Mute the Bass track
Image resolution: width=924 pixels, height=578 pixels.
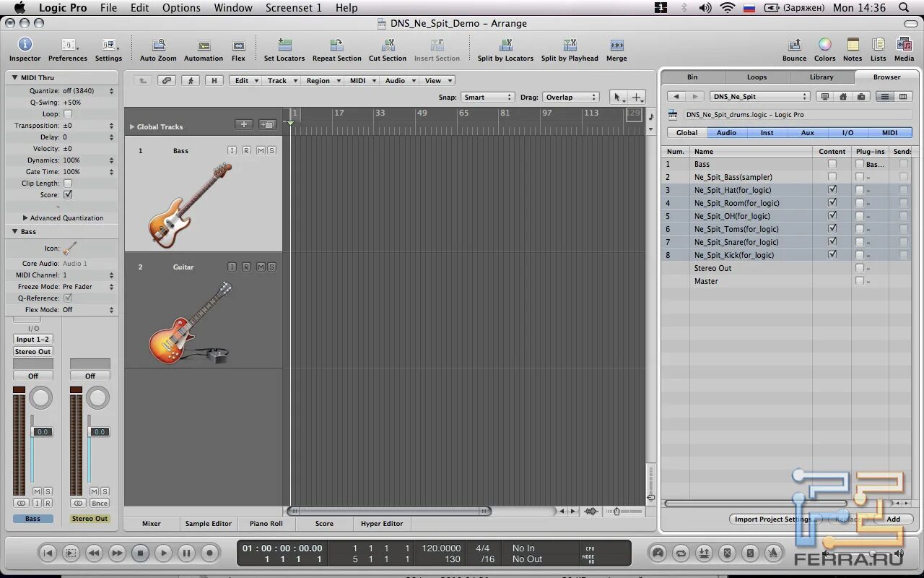coord(261,150)
